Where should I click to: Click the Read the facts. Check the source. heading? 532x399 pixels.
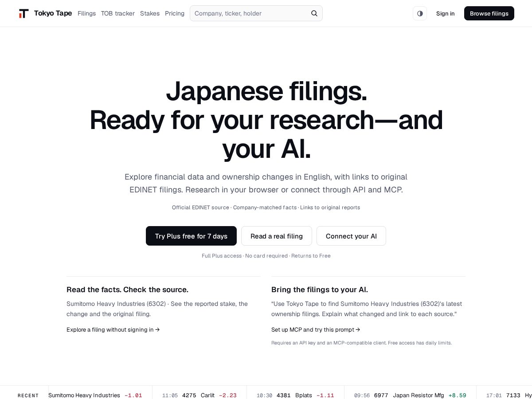127,289
